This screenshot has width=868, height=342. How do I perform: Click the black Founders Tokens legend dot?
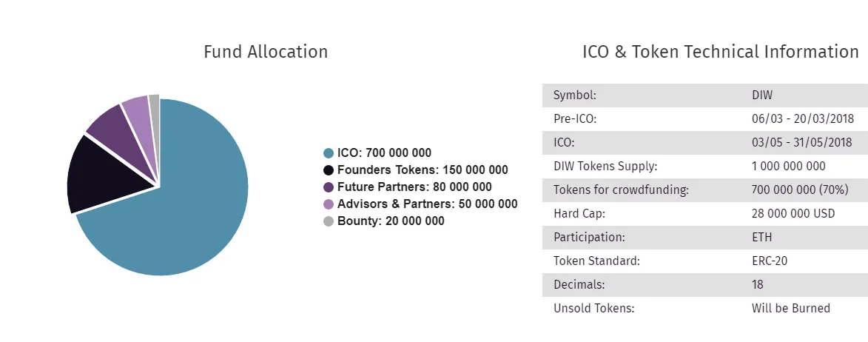[x=329, y=170]
